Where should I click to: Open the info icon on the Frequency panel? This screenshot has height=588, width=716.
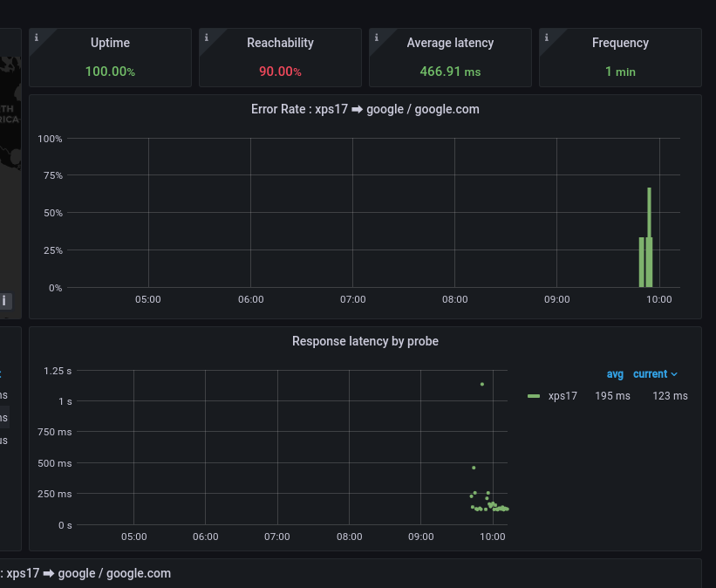pyautogui.click(x=546, y=37)
